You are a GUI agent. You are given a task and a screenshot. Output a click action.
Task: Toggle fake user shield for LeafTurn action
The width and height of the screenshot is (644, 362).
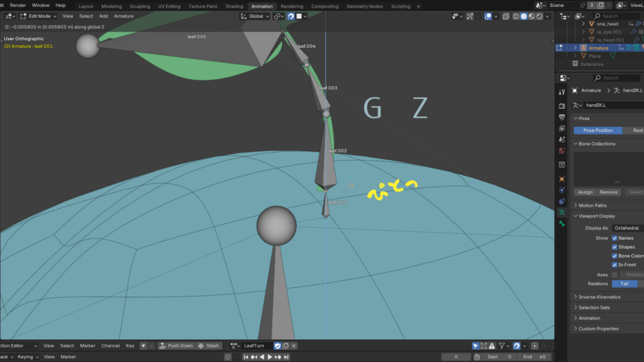(x=277, y=346)
